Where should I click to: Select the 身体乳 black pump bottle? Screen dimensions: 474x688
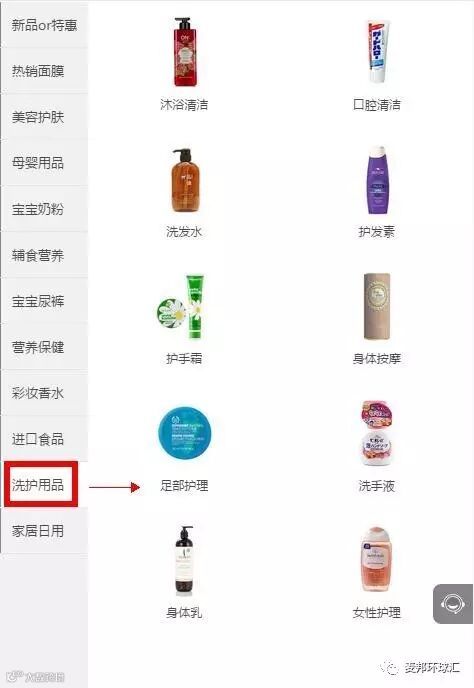184,560
